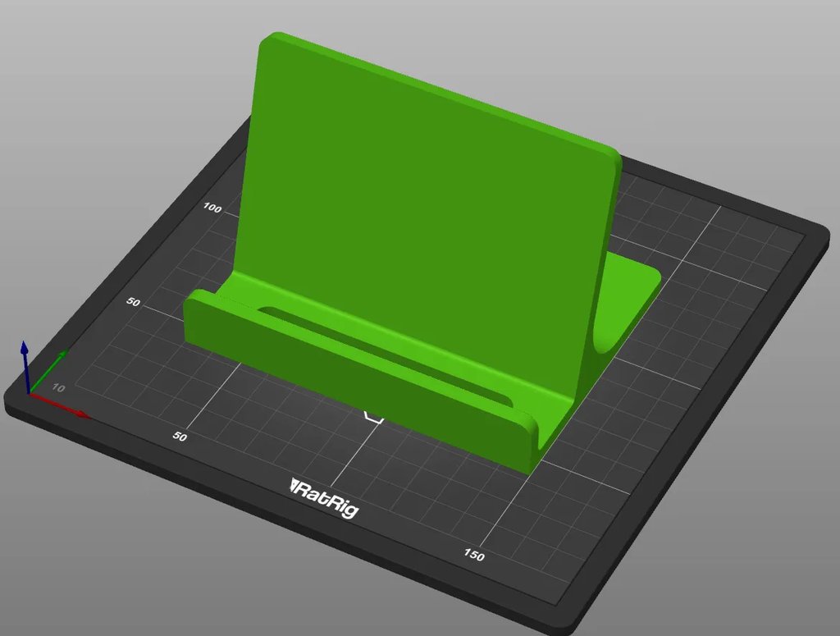Image resolution: width=840 pixels, height=636 pixels.
Task: Click the "50" label along the green Y axis
Action: [x=134, y=303]
